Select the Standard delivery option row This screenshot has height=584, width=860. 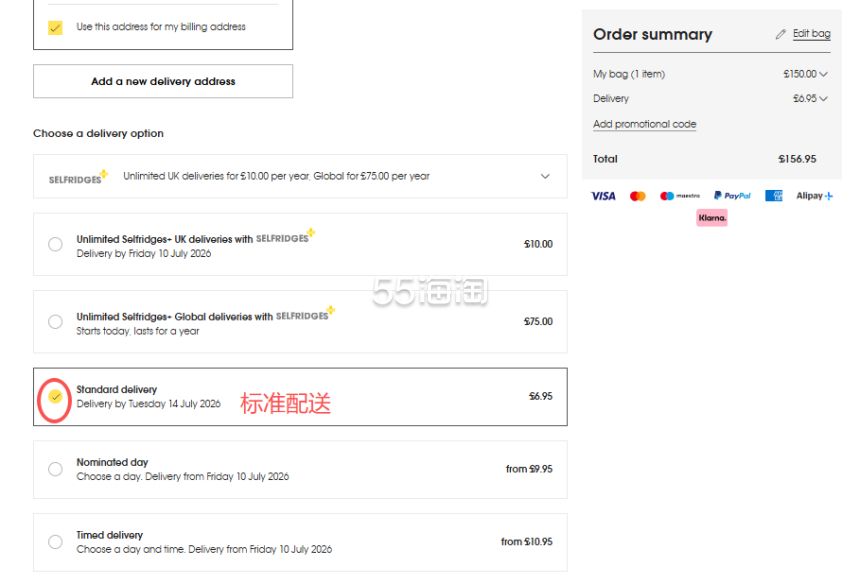[x=300, y=396]
